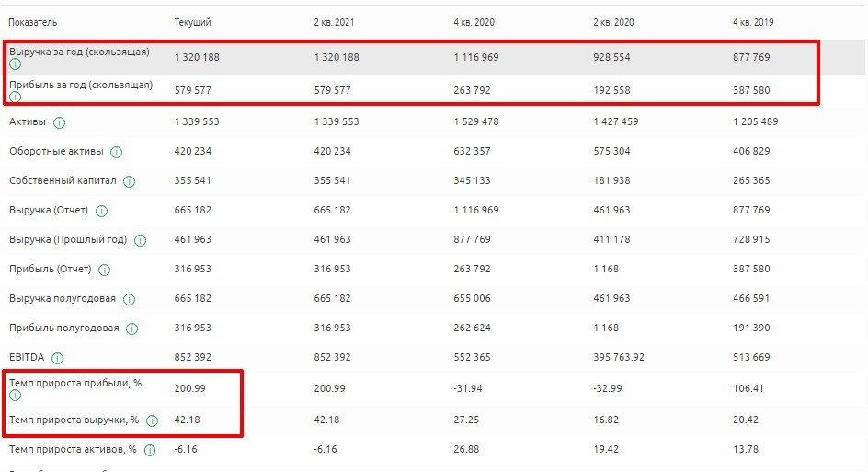
Task: Click info icon for Выручка (Прошлый год)
Action: (140, 240)
